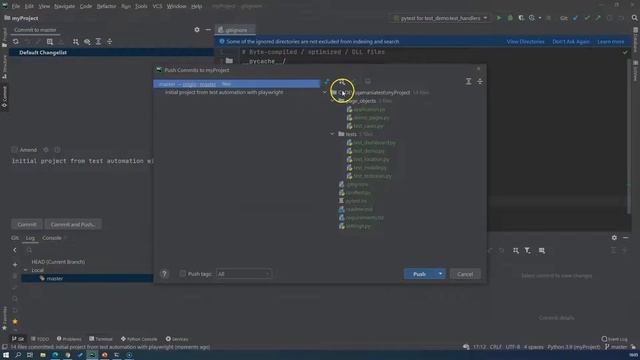Expand all changes in Commit toolbar
The height and width of the screenshot is (360, 640).
(x=98, y=42)
